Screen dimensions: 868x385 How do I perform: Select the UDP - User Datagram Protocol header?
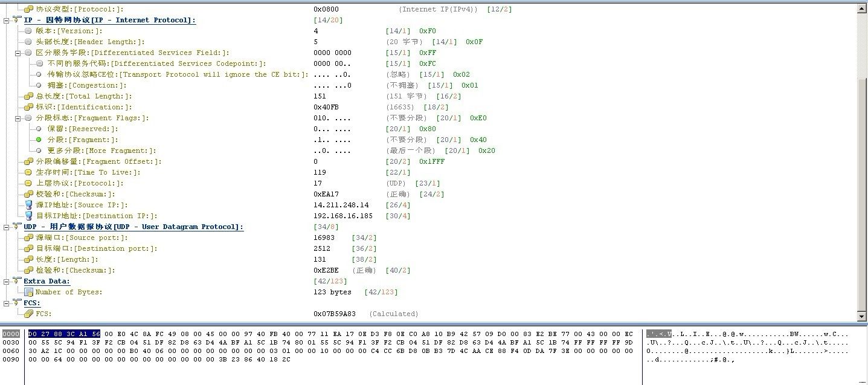tap(133, 227)
